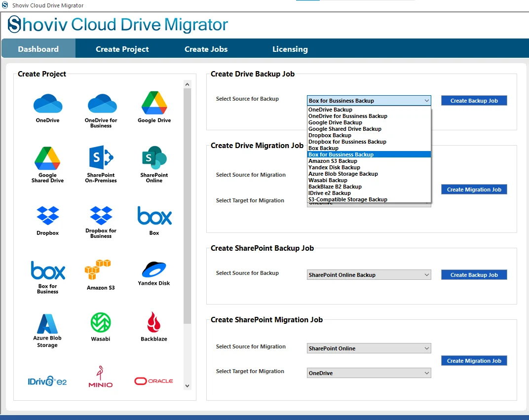Click the Create Project list scrollbar thumb
Viewport: 529px width, 420px height.
187,206
